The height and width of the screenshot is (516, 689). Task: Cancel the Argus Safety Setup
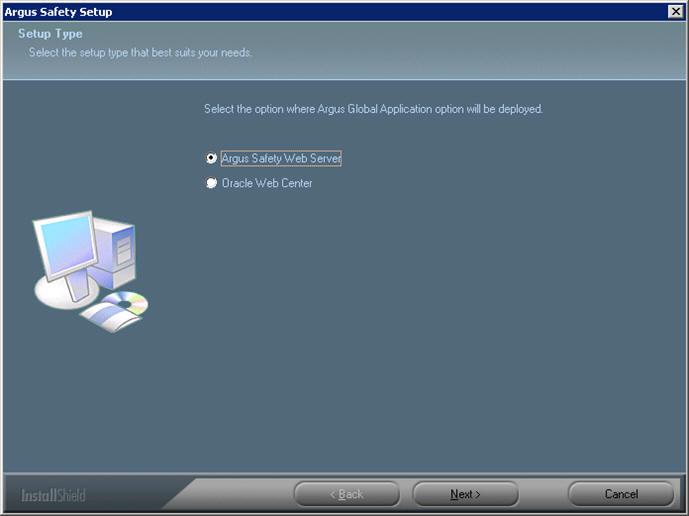pos(621,494)
